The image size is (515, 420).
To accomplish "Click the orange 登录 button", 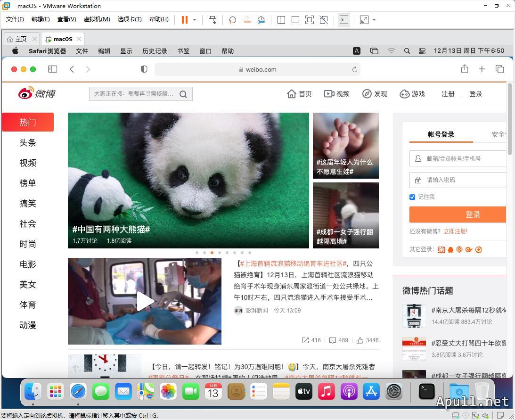I will pyautogui.click(x=458, y=214).
